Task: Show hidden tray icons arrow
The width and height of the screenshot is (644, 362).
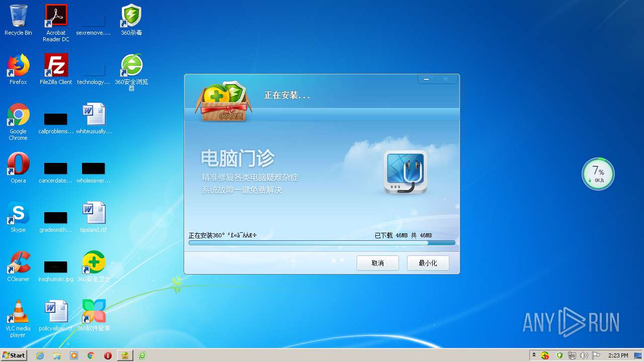Action: [534, 355]
